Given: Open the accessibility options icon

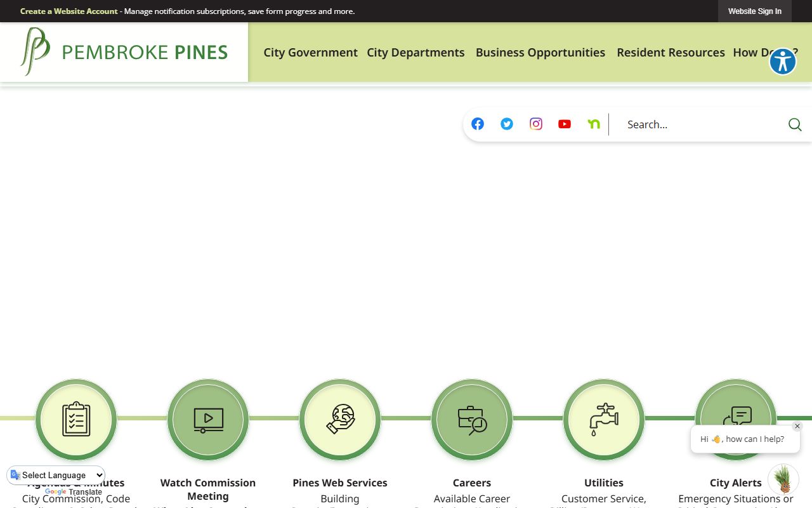Looking at the screenshot, I should 783,62.
